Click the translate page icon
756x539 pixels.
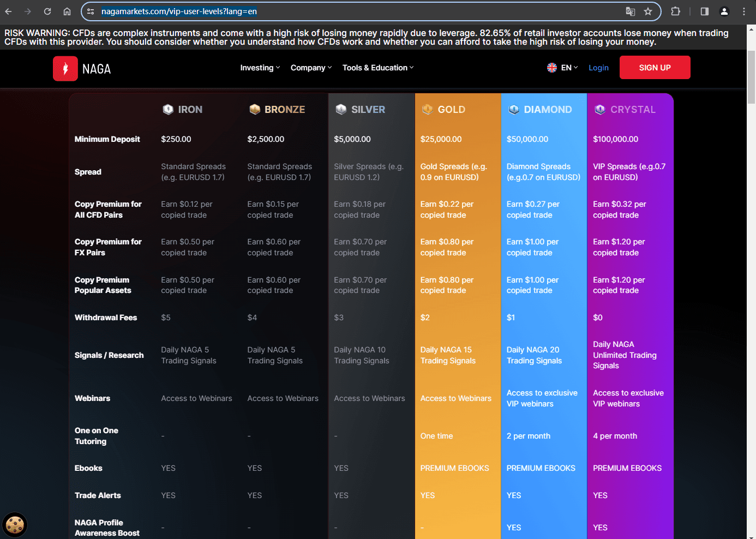tap(631, 11)
